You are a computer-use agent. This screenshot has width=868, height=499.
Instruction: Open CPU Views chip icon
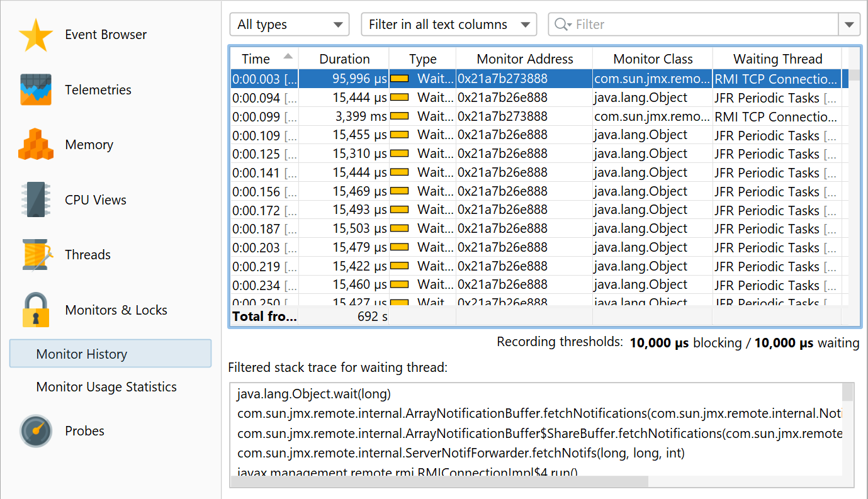pyautogui.click(x=35, y=200)
